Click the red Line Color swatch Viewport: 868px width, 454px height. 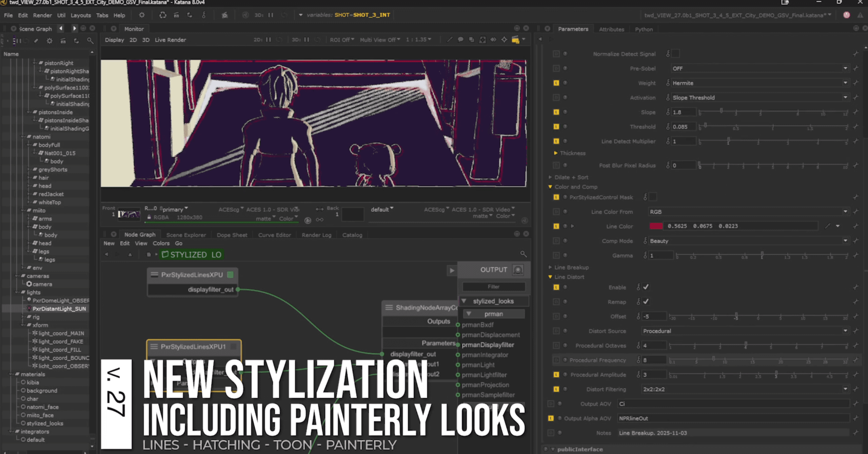point(656,226)
